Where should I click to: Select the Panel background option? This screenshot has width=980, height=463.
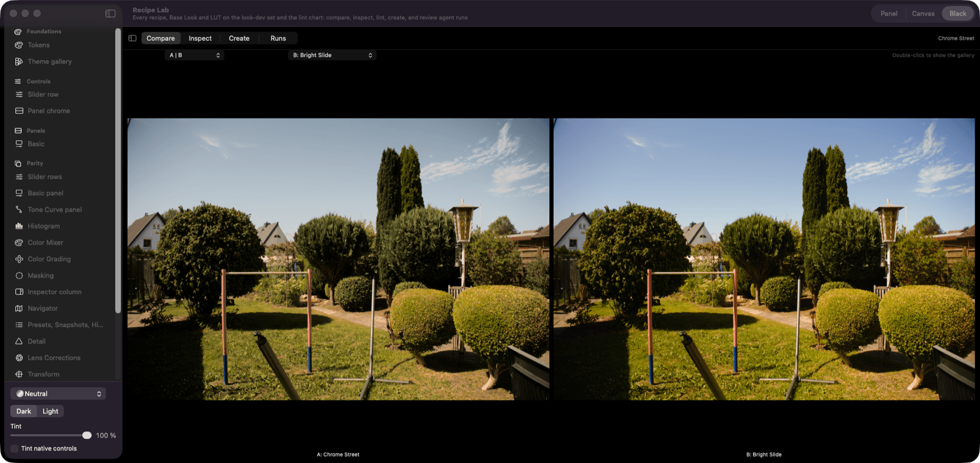(x=889, y=14)
